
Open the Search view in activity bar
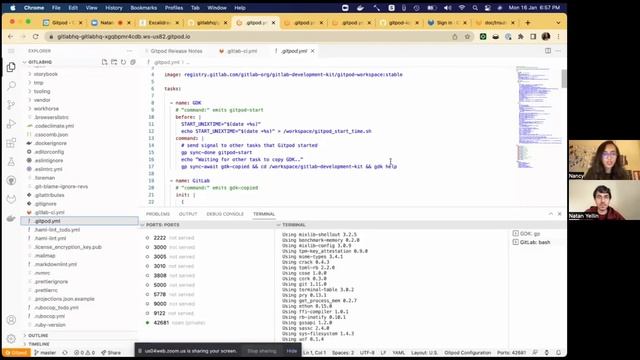coord(11,86)
